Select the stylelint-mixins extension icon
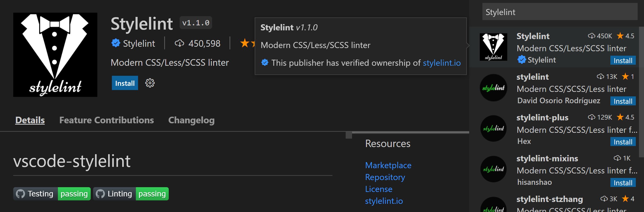The height and width of the screenshot is (212, 644). [x=494, y=169]
